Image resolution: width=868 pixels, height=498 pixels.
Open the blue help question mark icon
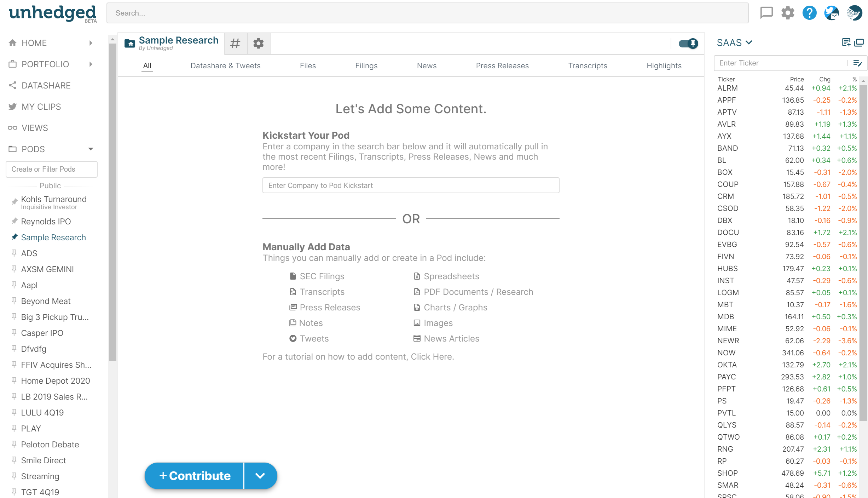pyautogui.click(x=809, y=13)
